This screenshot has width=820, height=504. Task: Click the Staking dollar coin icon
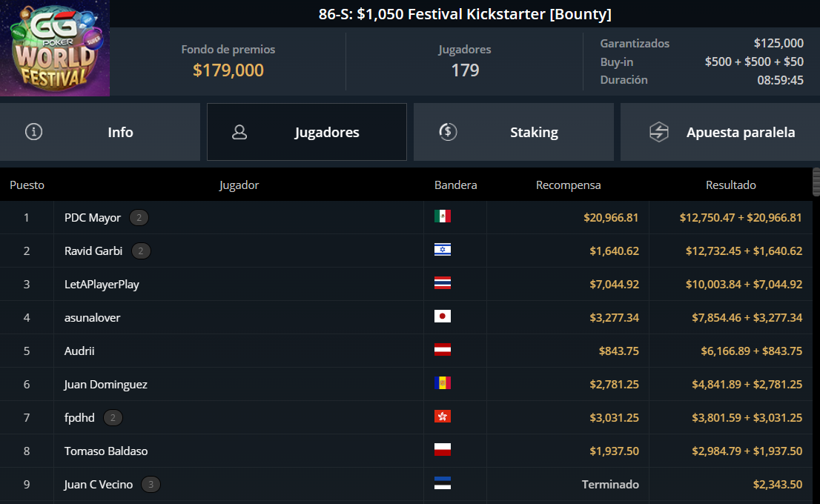coord(448,132)
